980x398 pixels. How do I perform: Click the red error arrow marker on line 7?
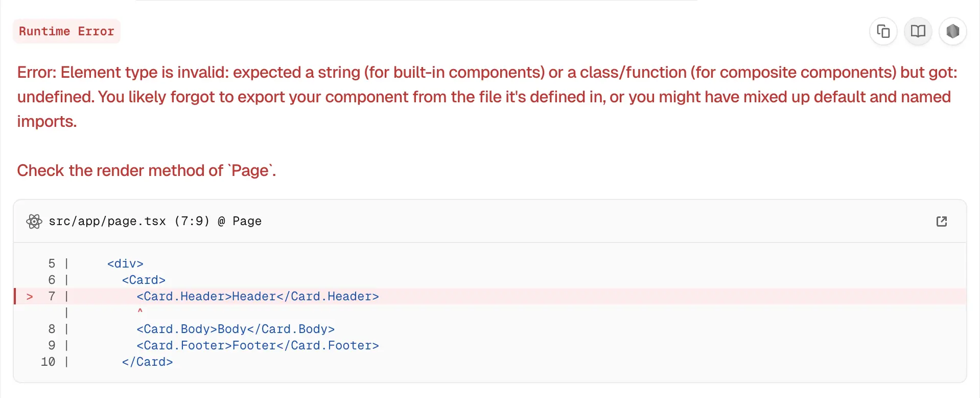tap(30, 297)
